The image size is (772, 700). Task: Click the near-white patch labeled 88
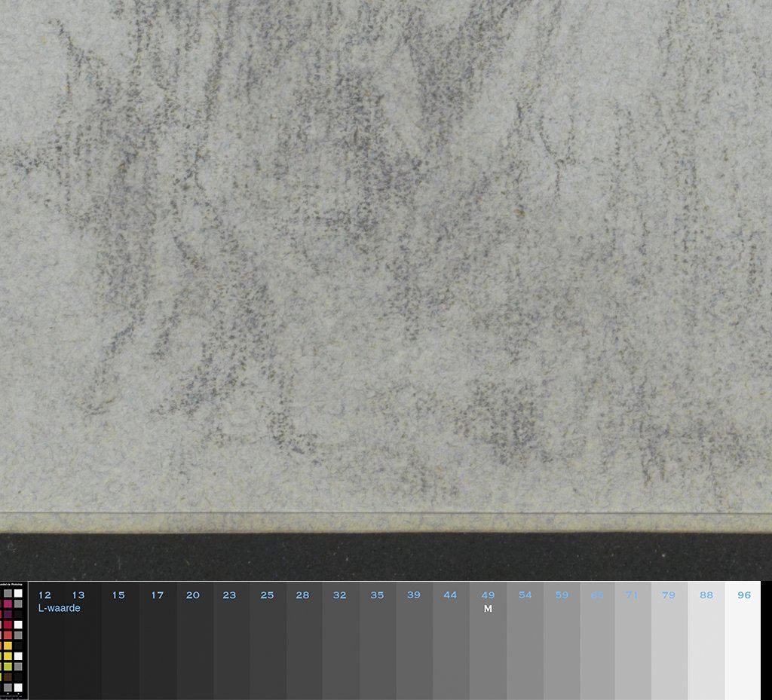tap(706, 648)
